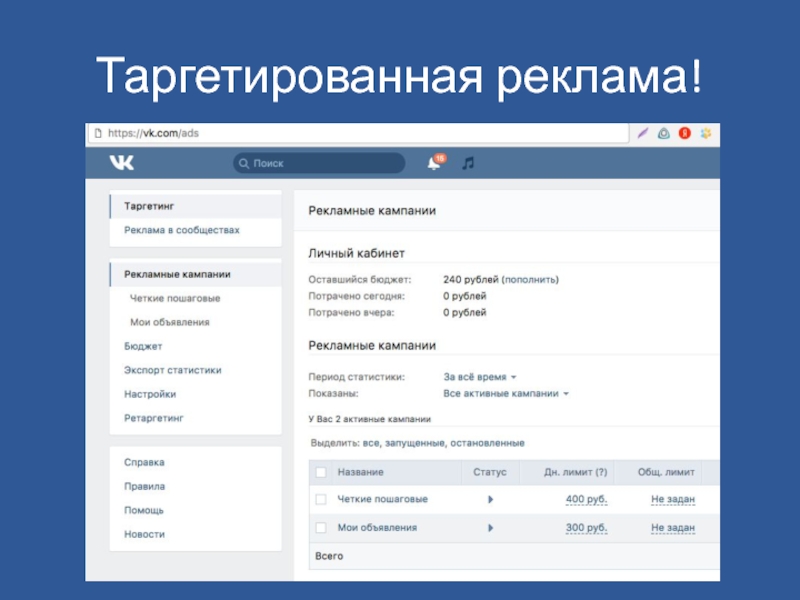Edit Не задан total limit for Четкие пошаговые
The image size is (800, 600).
pyautogui.click(x=673, y=499)
